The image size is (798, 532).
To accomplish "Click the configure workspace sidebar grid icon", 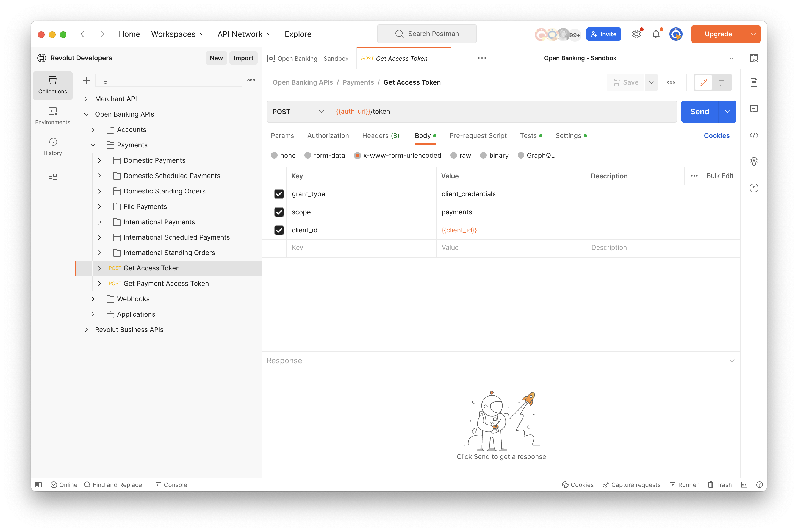I will [52, 178].
